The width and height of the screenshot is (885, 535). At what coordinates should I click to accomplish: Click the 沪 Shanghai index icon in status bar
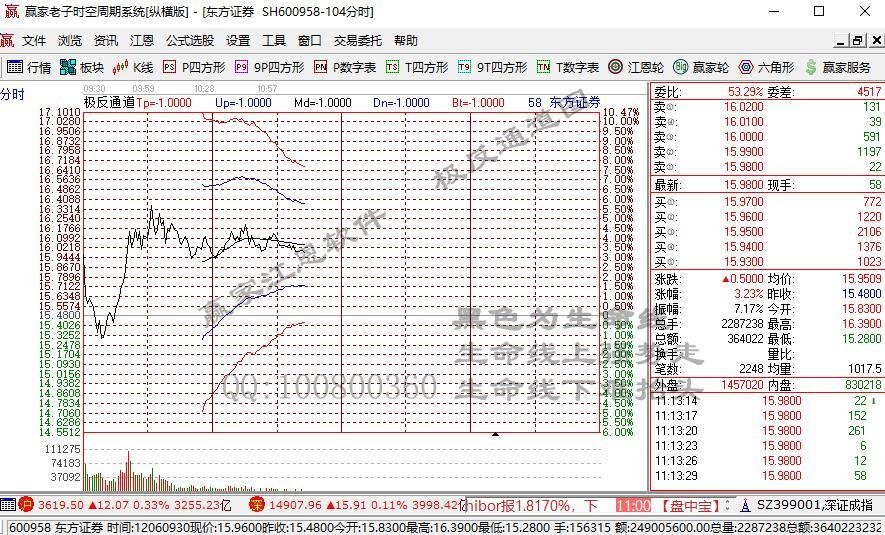(x=26, y=505)
